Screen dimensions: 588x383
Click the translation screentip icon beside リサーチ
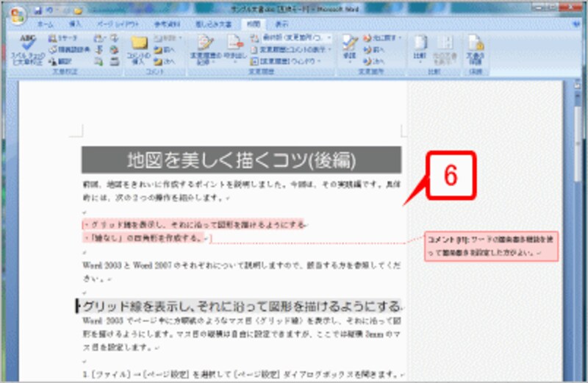click(x=98, y=38)
